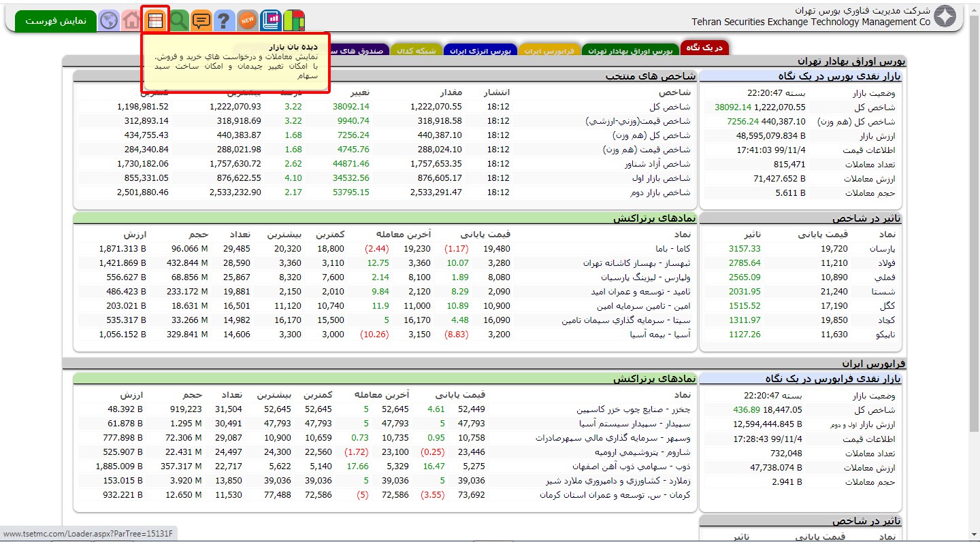
Task: Open شاخص قیمت(وزنی-ارزشی) in selected indices
Action: 638,121
